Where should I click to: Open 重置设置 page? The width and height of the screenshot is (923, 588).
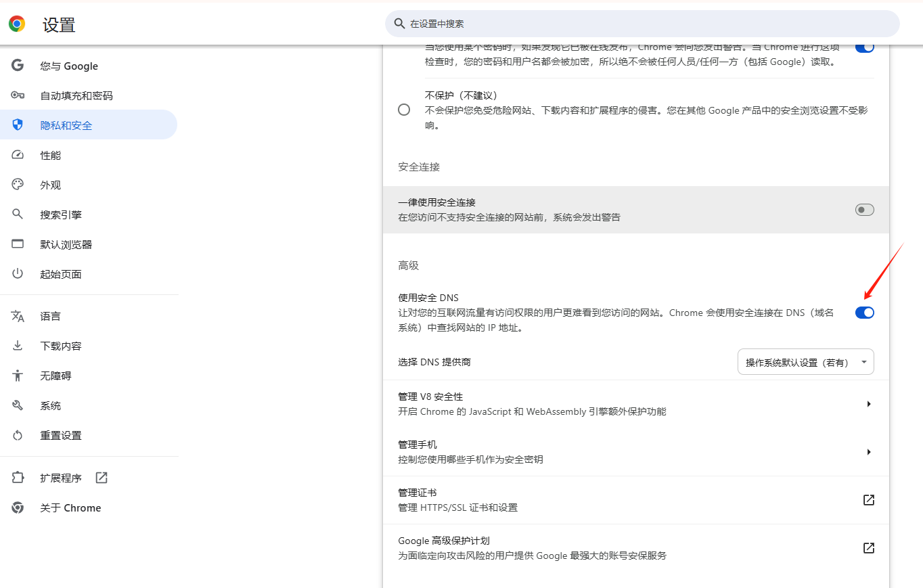(x=89, y=435)
